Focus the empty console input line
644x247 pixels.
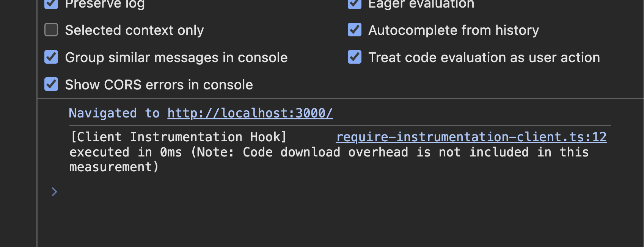pyautogui.click(x=341, y=192)
